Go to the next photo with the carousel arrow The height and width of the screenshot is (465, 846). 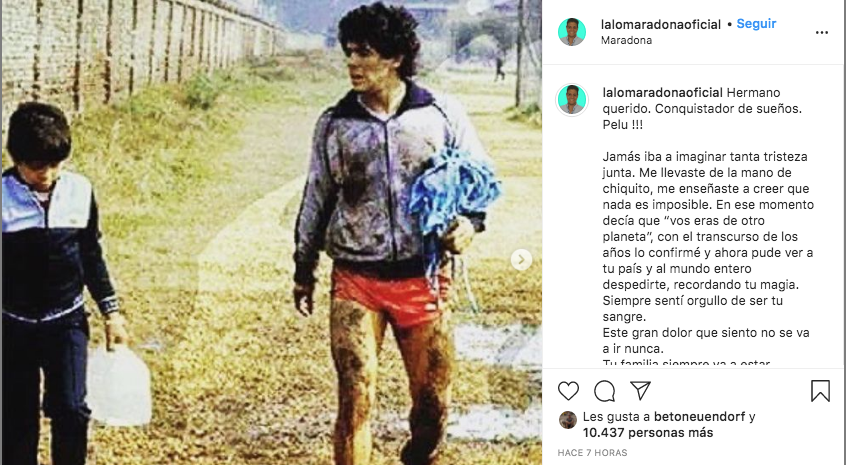coord(521,259)
